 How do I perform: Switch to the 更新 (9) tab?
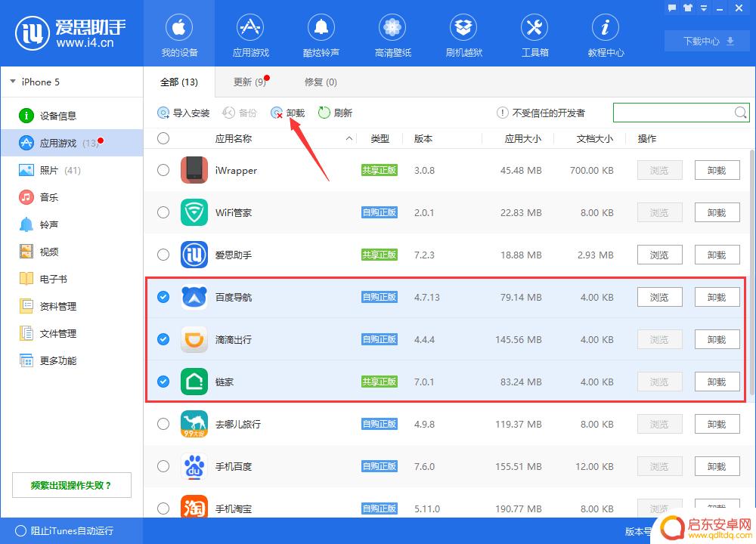pos(249,82)
